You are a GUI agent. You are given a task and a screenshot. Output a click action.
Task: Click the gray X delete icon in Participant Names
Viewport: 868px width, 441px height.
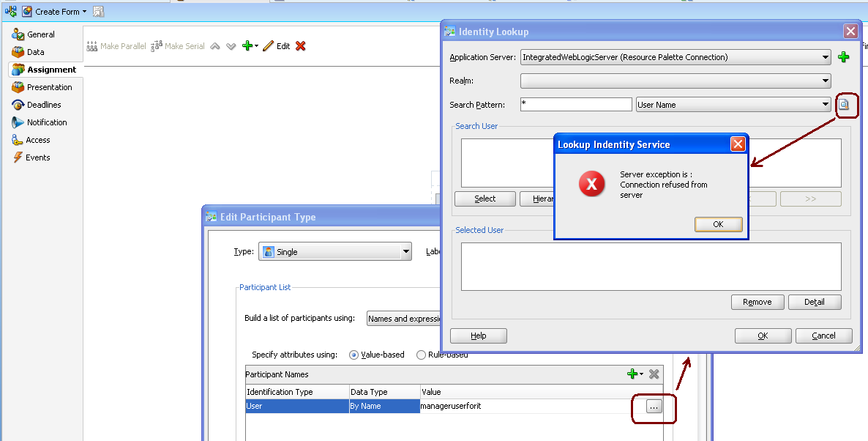654,374
